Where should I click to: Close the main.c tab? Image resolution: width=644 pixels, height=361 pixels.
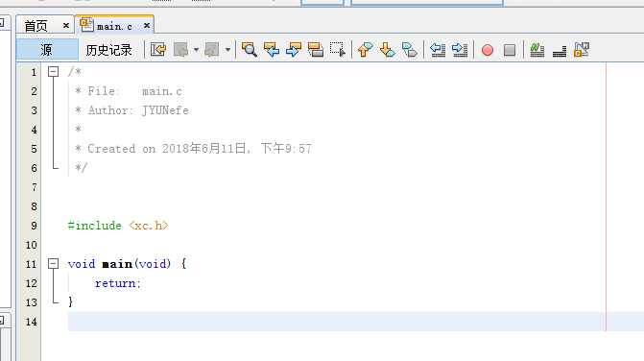pos(147,26)
